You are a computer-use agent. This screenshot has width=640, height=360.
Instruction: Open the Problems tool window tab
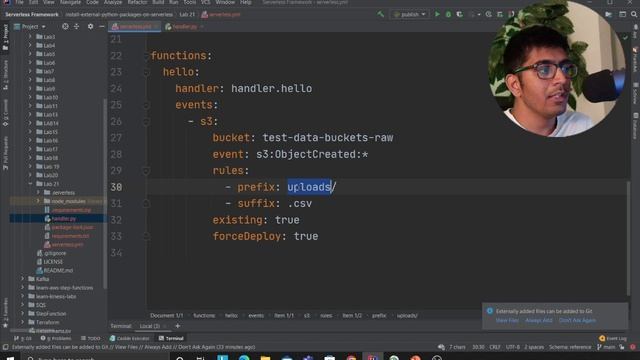[x=56, y=338]
